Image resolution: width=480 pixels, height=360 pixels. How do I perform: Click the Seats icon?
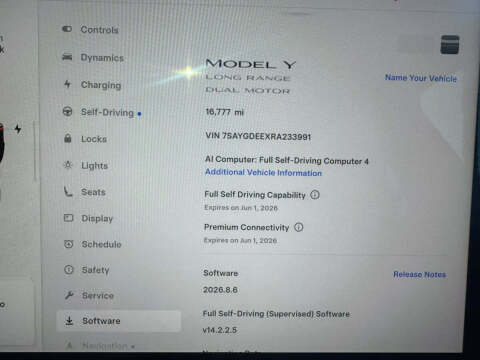[x=68, y=191]
